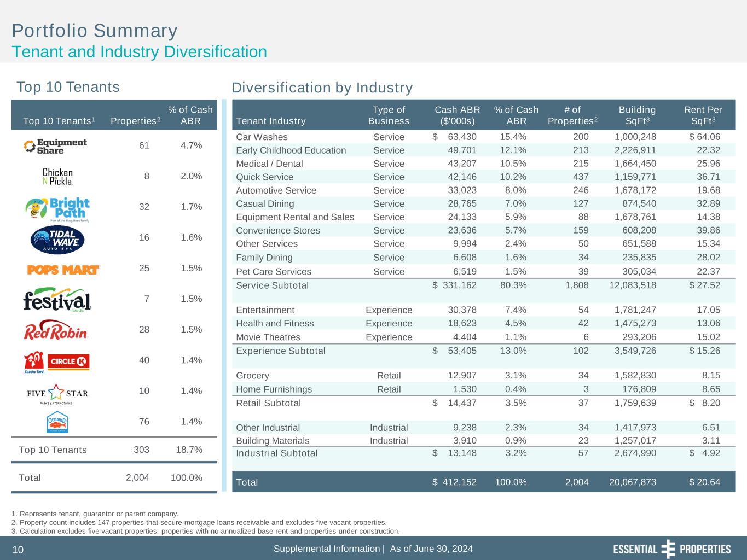The width and height of the screenshot is (747, 560).
Task: Click the Festival Foods logo
Action: click(57, 300)
